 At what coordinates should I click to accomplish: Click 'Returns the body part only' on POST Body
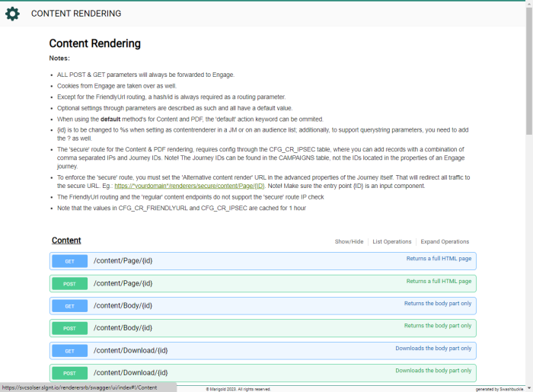pyautogui.click(x=438, y=326)
